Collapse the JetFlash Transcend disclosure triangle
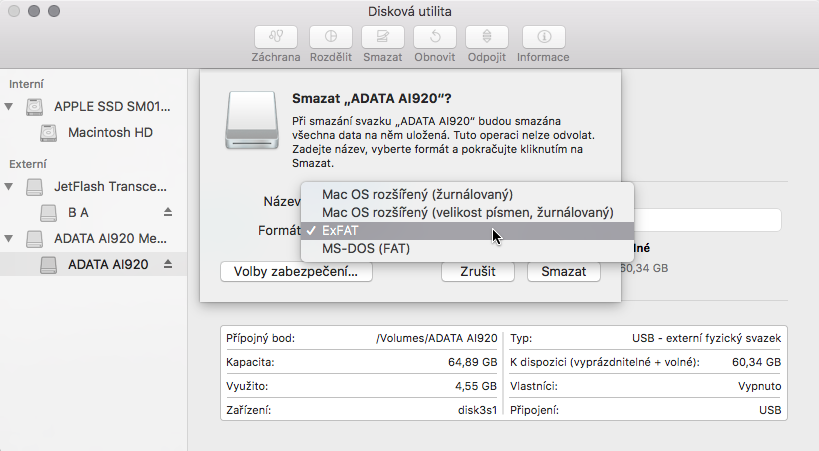Image resolution: width=819 pixels, height=451 pixels. [x=9, y=187]
